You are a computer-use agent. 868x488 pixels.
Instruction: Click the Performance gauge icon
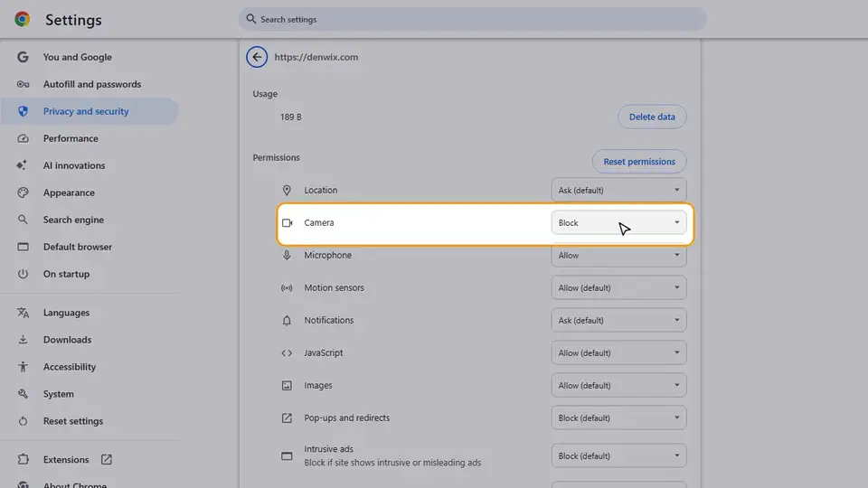23,138
